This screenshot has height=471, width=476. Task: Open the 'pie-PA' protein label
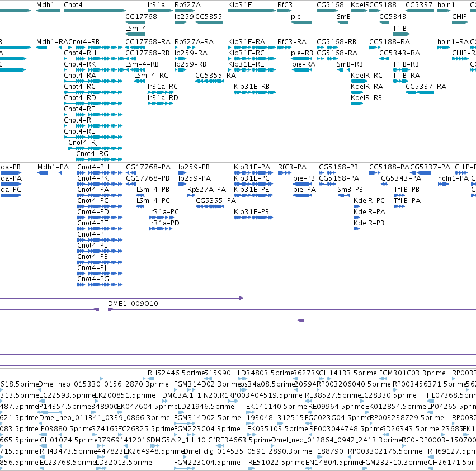[304, 190]
